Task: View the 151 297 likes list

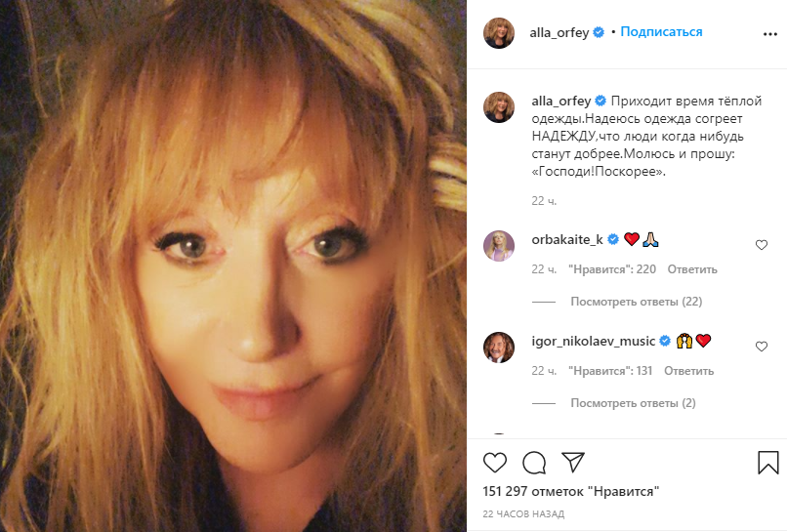Action: 570,491
